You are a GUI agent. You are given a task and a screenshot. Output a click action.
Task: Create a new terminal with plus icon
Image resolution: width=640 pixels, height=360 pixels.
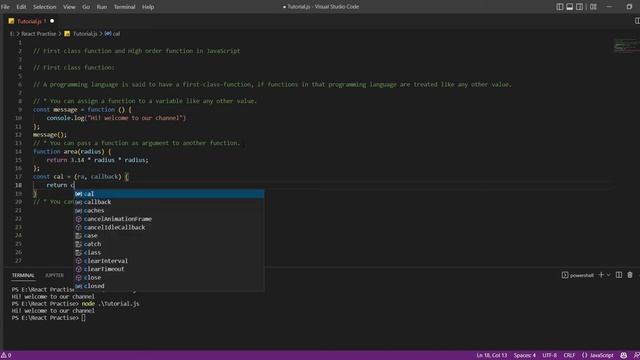(601, 275)
